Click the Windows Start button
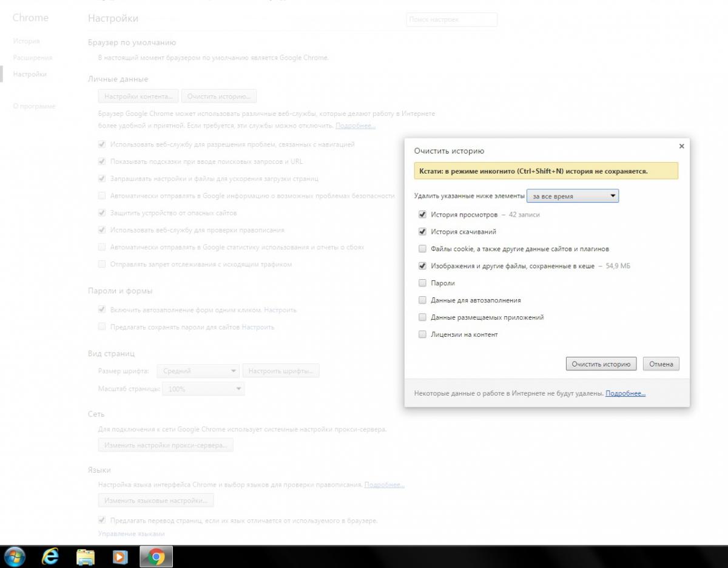 click(13, 556)
